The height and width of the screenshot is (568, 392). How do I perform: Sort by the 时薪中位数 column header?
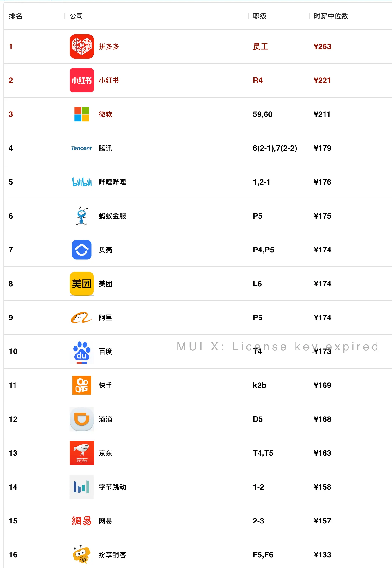331,16
